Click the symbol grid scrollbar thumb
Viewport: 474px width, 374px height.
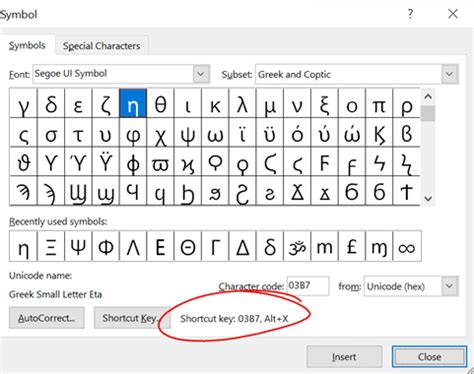pos(428,114)
